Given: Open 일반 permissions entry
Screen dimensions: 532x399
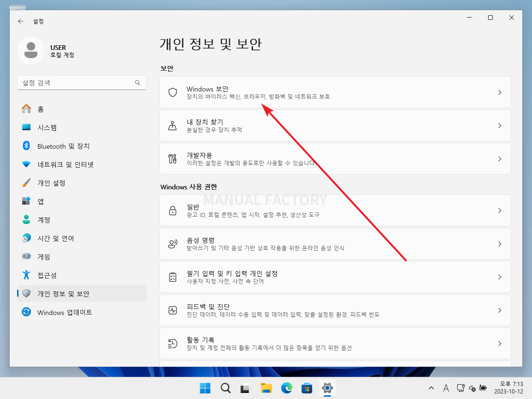Looking at the screenshot, I should tap(335, 211).
